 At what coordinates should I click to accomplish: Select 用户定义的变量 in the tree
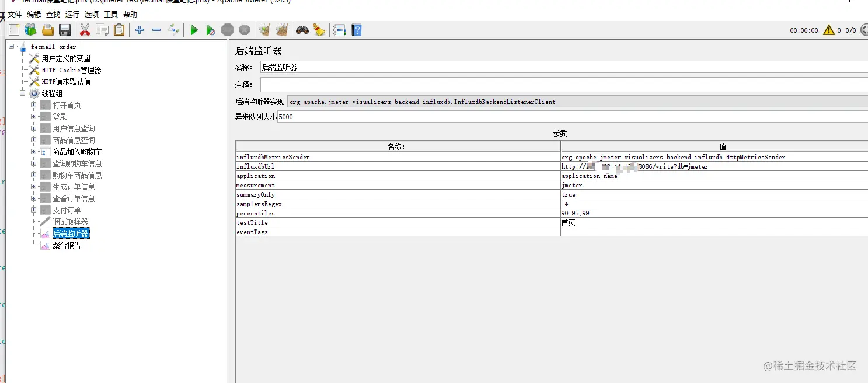pos(66,58)
